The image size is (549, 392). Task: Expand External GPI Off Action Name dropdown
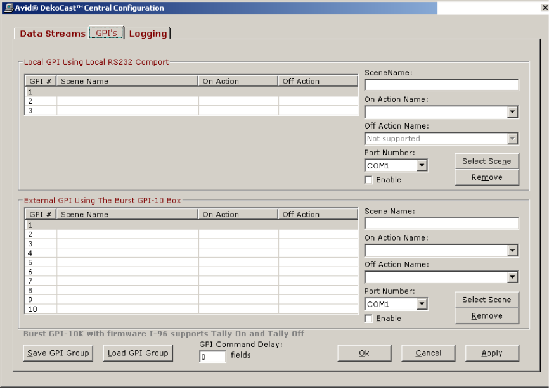tap(512, 277)
